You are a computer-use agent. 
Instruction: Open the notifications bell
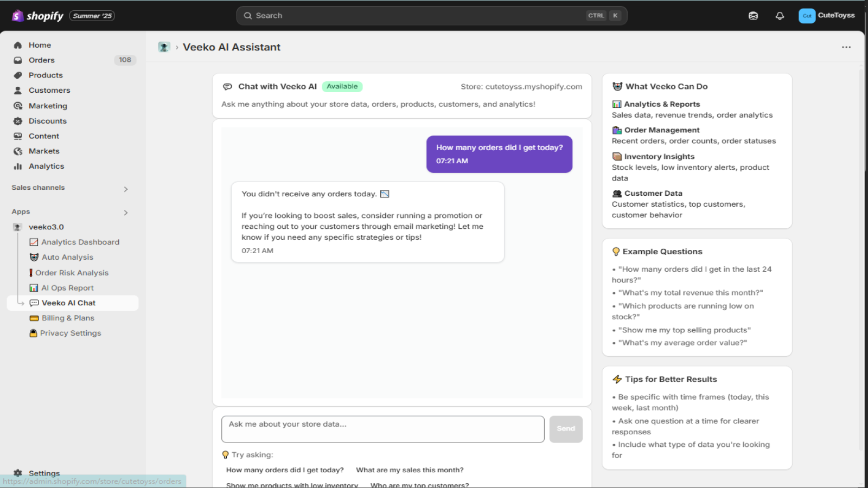point(780,16)
